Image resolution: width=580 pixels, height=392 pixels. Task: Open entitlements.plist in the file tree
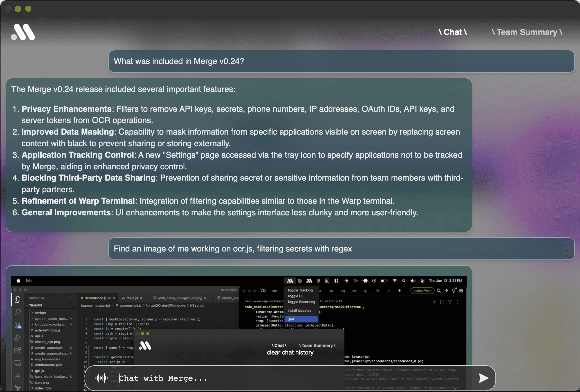tap(49, 365)
